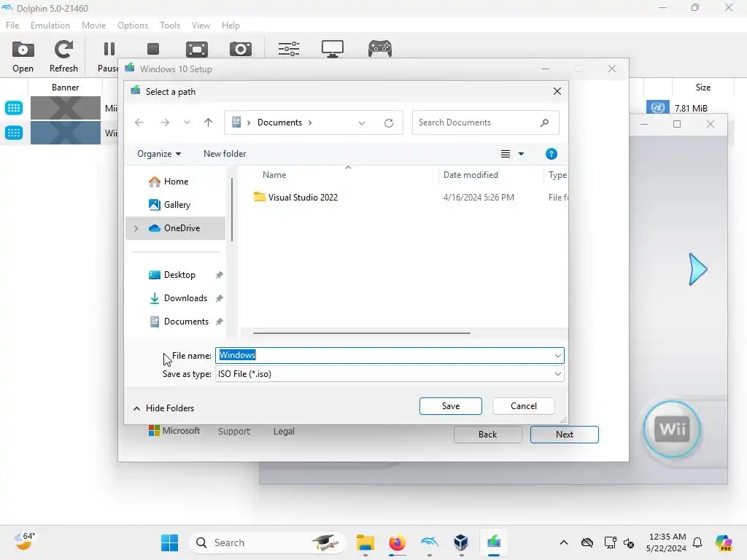
Task: Click Back in Windows 10 Setup
Action: point(487,435)
